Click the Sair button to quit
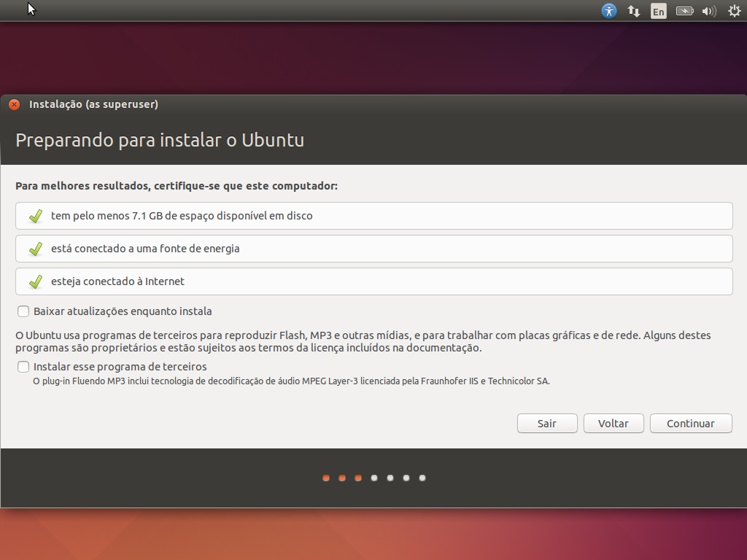747x560 pixels. [547, 424]
